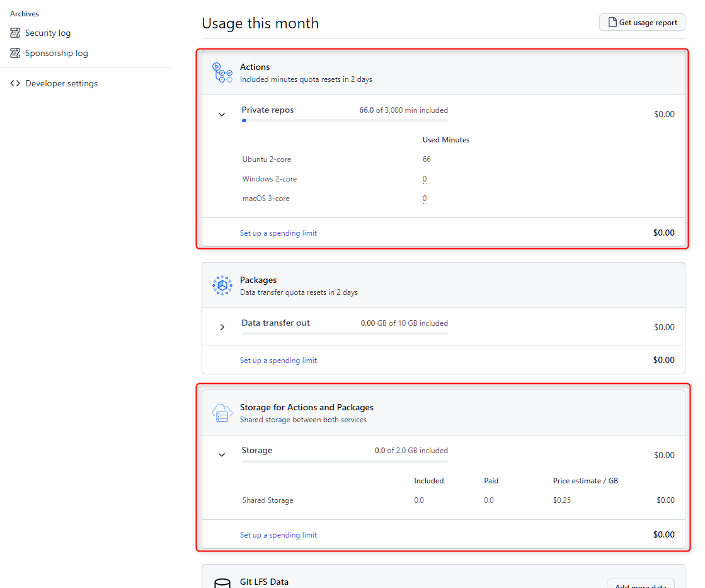
Task: Click the Private repos usage progress bar
Action: 345,120
